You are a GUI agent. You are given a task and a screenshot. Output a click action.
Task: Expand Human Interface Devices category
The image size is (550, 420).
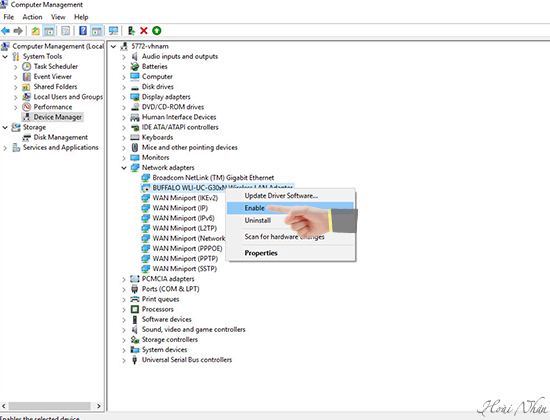point(124,118)
